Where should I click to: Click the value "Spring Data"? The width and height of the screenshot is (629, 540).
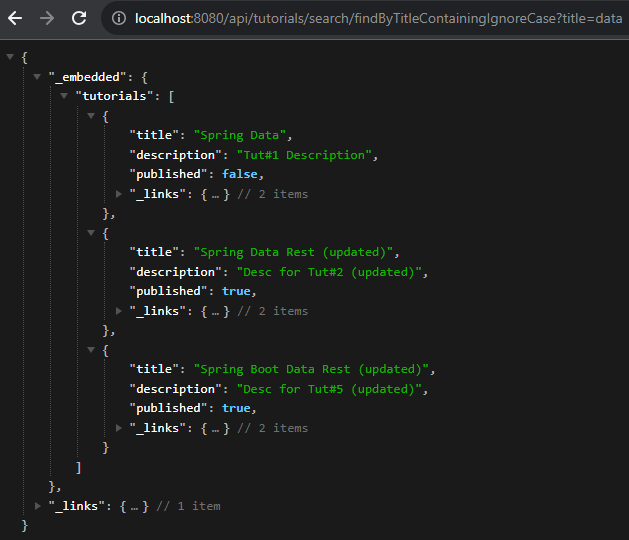[x=240, y=136]
